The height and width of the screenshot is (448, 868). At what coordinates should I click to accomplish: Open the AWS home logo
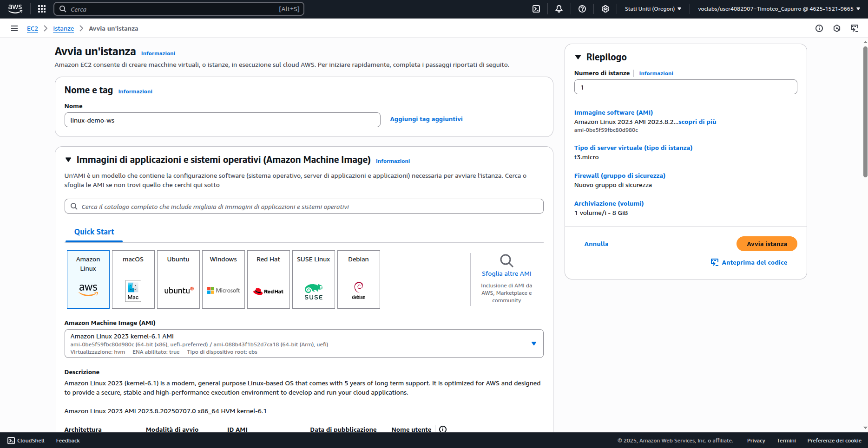15,9
